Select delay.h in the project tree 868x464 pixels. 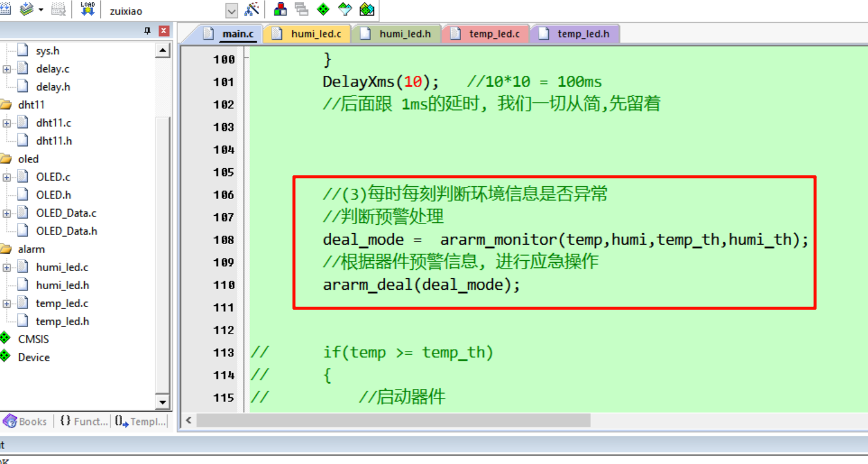point(53,87)
